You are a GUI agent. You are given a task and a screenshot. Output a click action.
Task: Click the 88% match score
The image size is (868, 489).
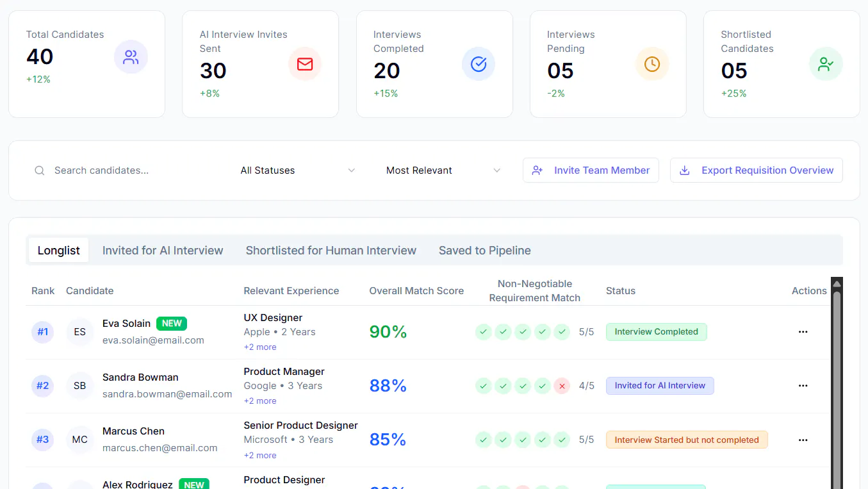[388, 386]
